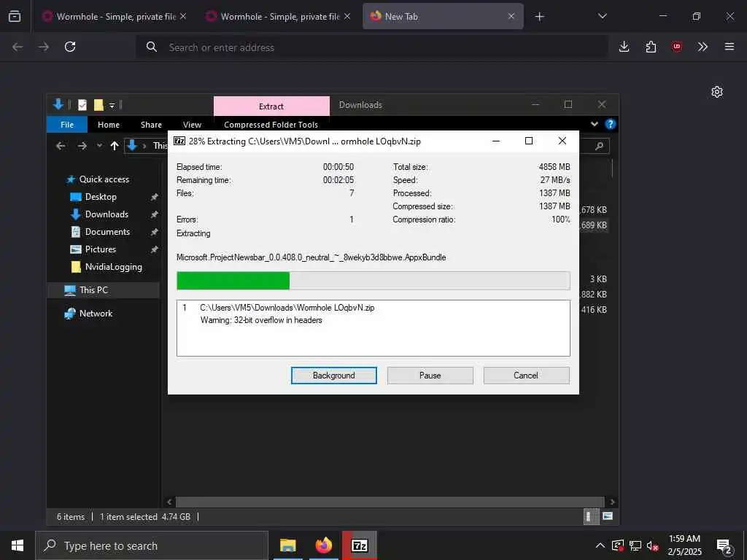The image size is (747, 560).
Task: Open Windows Start menu
Action: (18, 545)
